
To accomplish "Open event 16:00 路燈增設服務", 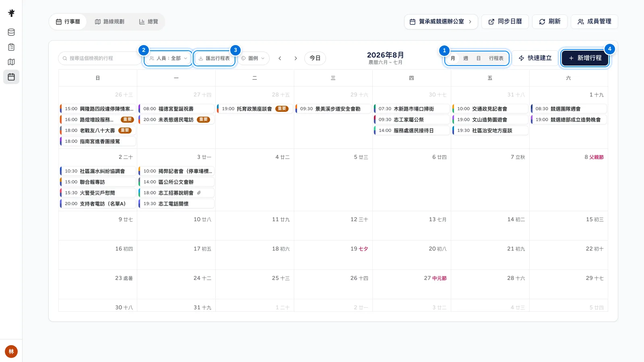I will tap(98, 119).
